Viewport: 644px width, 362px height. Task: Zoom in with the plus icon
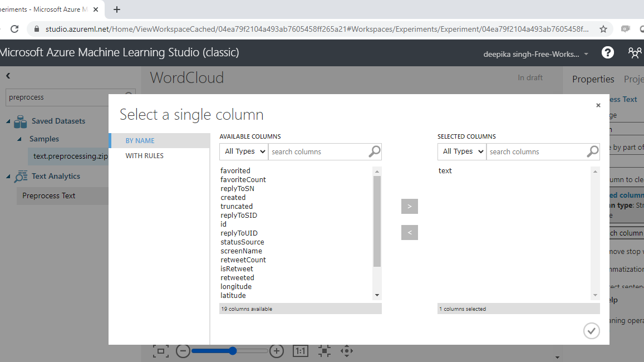tap(277, 351)
